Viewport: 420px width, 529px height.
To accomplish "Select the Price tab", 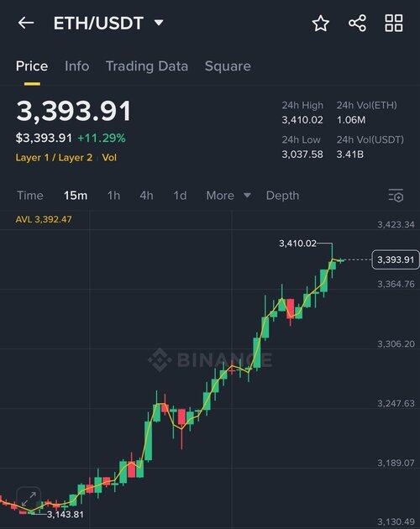I will pyautogui.click(x=32, y=66).
